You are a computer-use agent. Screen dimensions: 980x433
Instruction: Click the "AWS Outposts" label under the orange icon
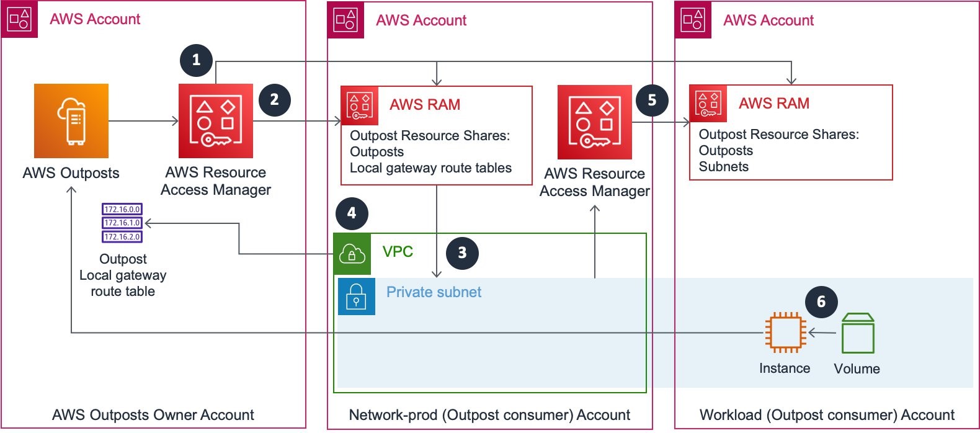point(71,173)
